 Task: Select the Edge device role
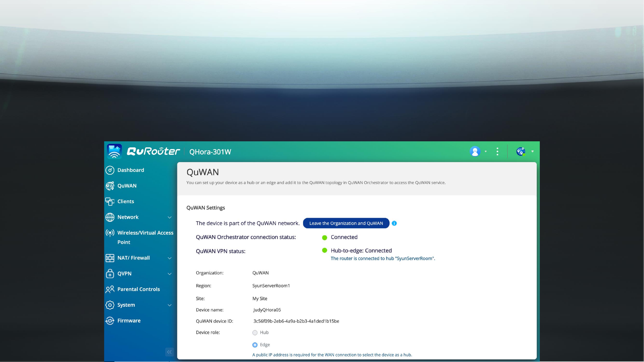point(255,345)
